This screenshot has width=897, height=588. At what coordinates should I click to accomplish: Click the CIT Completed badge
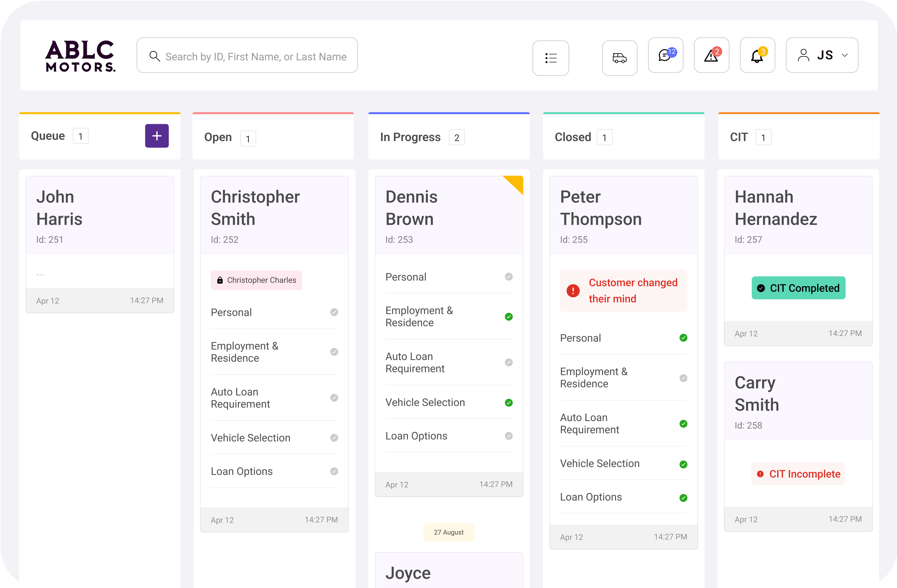(798, 288)
